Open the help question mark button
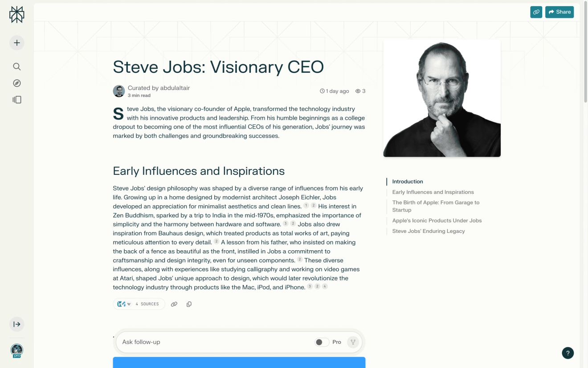Screen dimensions: 588x368 568,353
